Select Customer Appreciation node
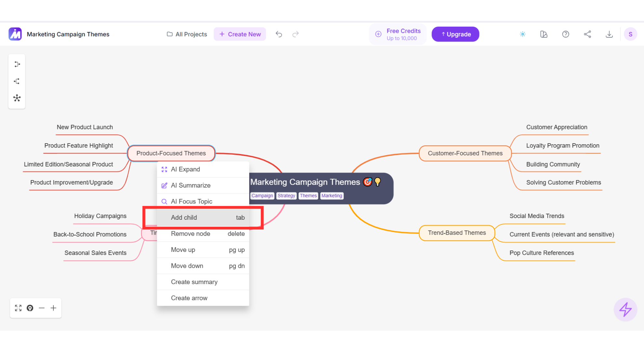 click(557, 127)
